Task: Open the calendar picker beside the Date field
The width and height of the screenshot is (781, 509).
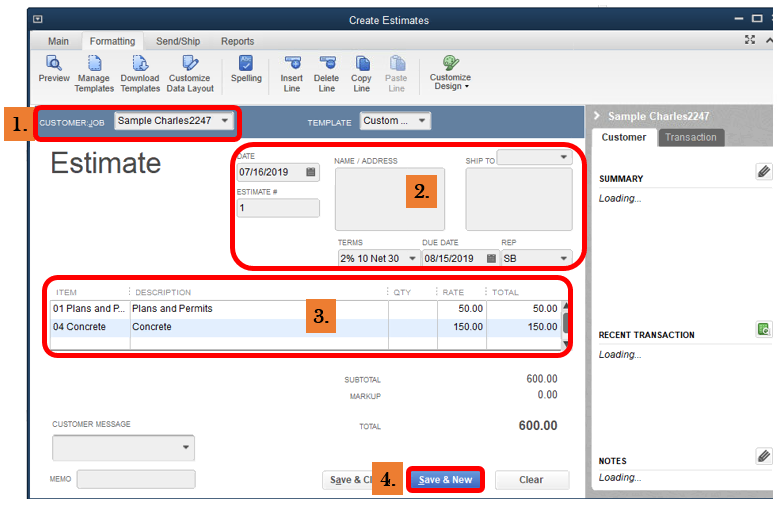Action: [x=311, y=172]
